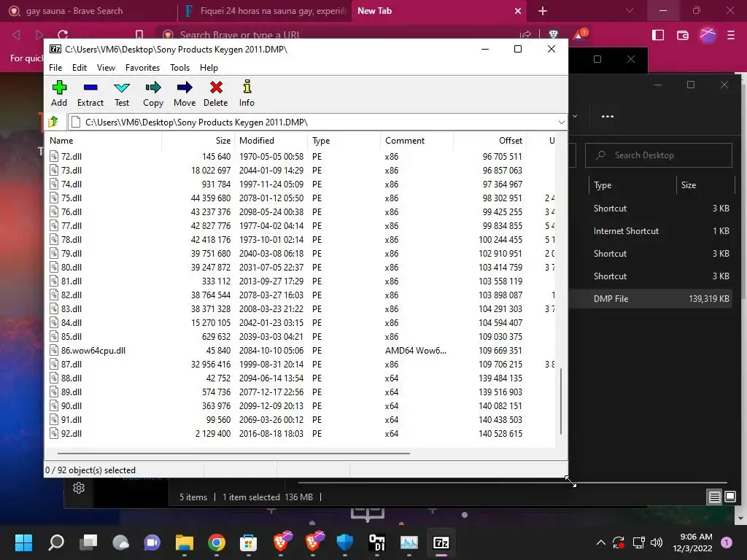Screen dimensions: 747x560
Task: Expand the 7-Zip address path dropdown
Action: point(561,122)
